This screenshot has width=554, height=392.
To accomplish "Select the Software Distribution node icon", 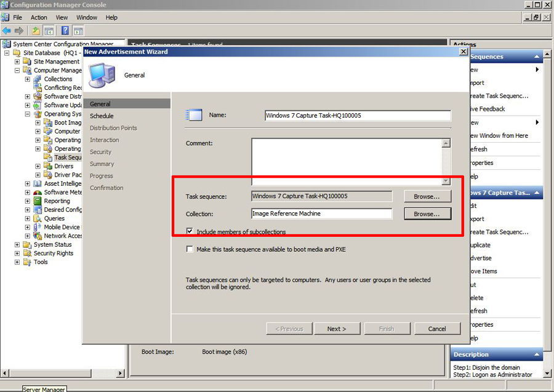I will [x=38, y=97].
